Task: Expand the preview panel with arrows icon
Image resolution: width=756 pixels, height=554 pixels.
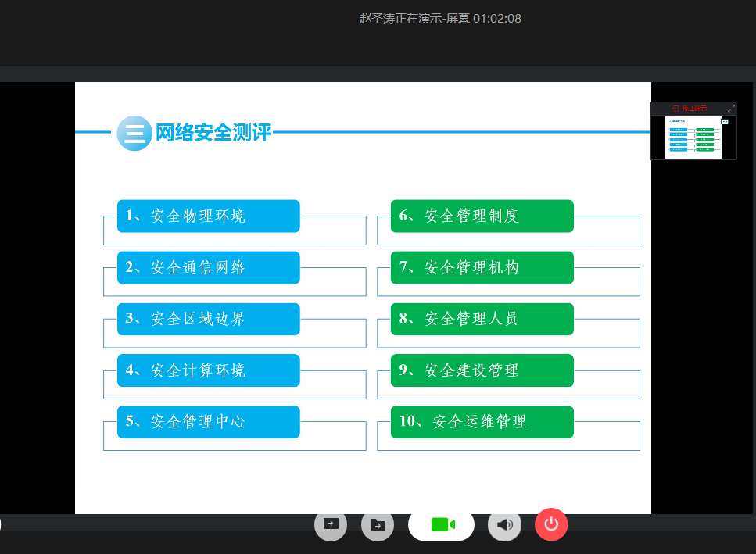Action: pos(731,109)
